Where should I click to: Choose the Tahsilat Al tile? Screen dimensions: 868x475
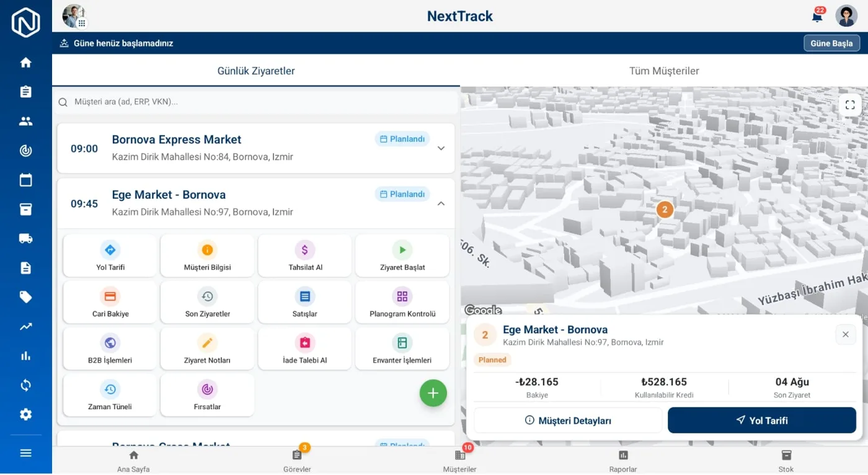[x=305, y=255]
